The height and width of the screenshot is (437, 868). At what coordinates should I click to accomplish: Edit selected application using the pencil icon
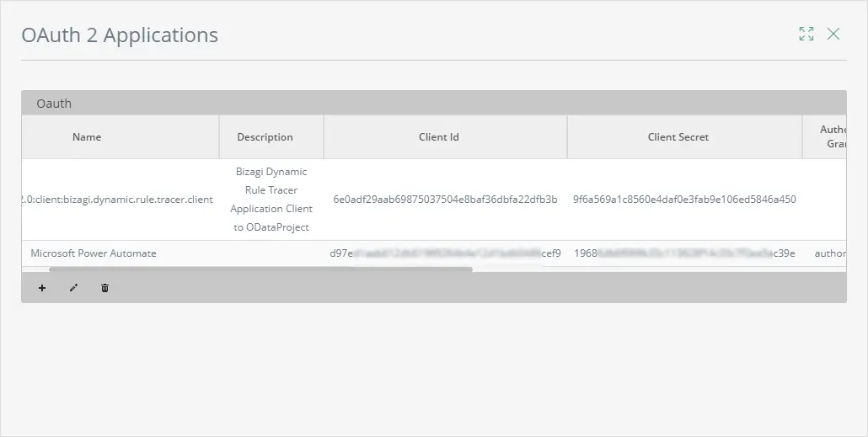tap(73, 288)
